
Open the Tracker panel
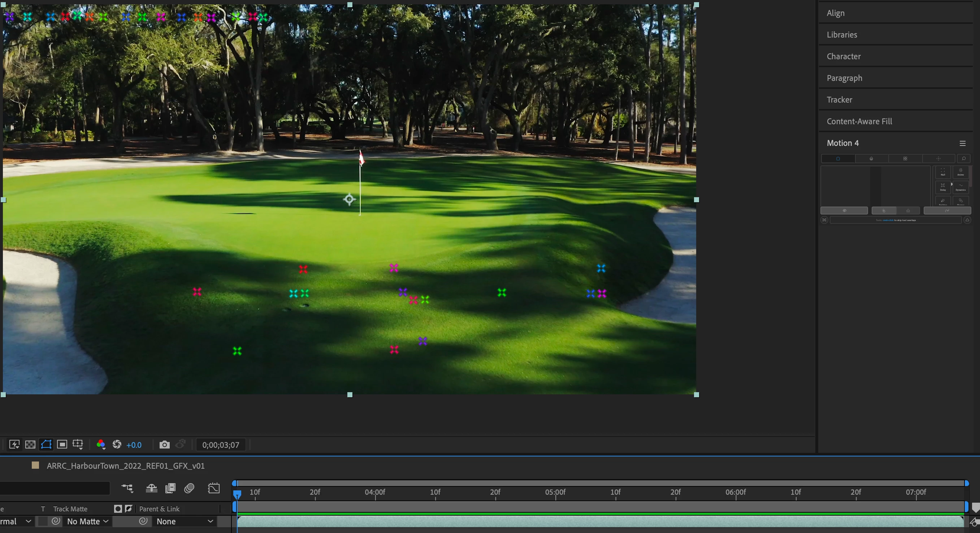click(x=839, y=100)
